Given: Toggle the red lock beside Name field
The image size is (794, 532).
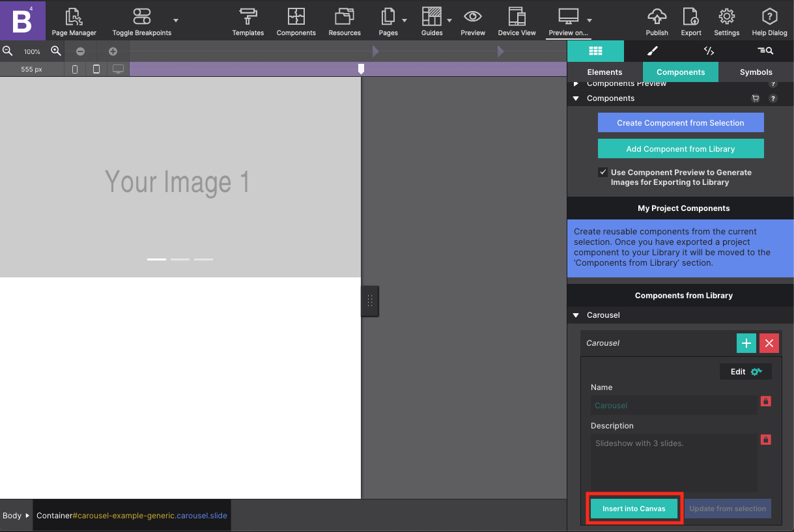Looking at the screenshot, I should coord(766,401).
